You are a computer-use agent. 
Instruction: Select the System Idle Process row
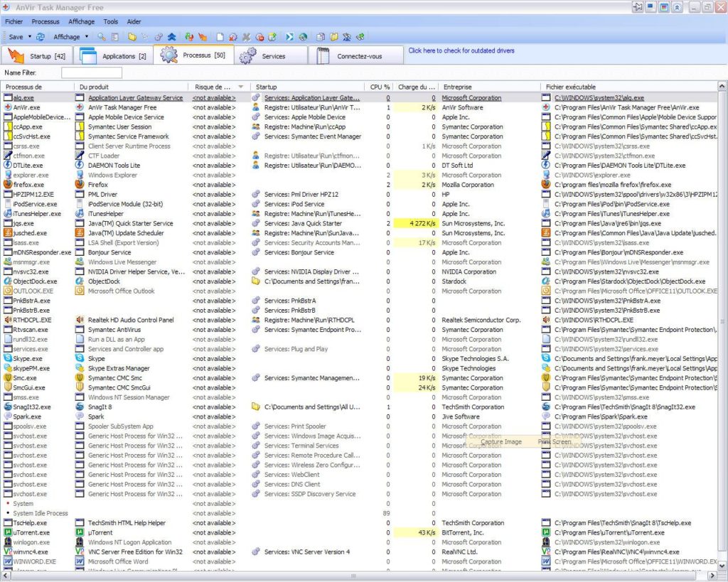[x=359, y=513]
